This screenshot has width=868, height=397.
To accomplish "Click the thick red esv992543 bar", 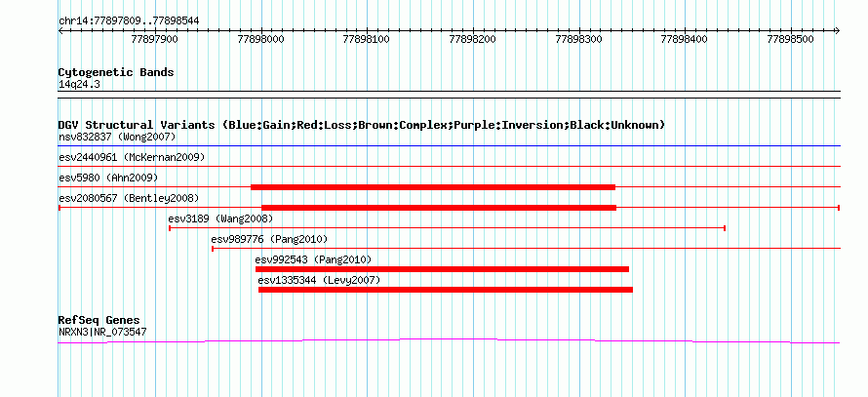I will click(x=442, y=269).
